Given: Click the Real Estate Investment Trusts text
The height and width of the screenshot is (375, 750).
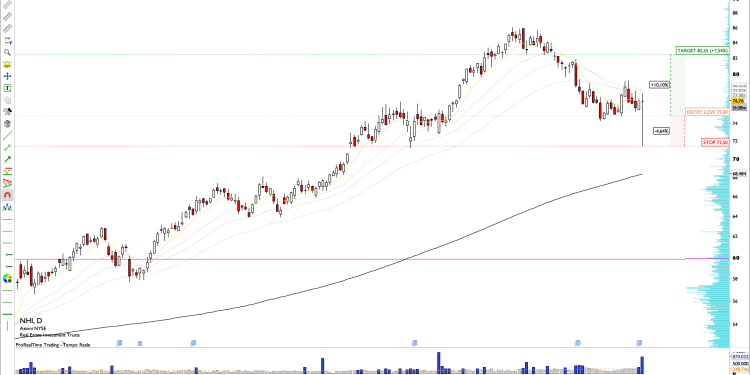Looking at the screenshot, I should [x=50, y=335].
